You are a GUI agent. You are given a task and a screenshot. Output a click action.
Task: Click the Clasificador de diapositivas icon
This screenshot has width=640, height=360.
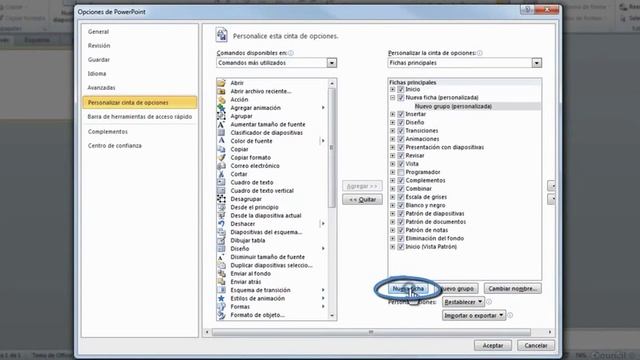point(221,133)
